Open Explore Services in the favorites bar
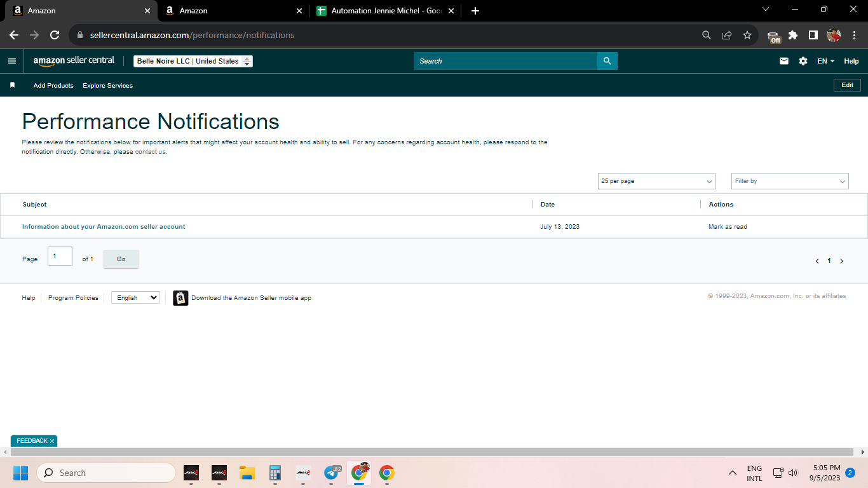 click(107, 85)
